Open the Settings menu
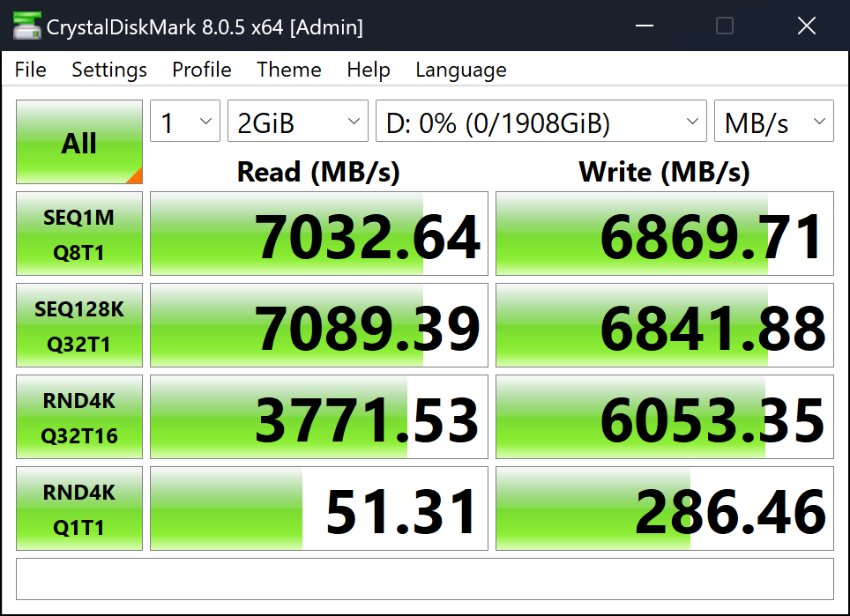This screenshot has height=616, width=850. tap(109, 70)
